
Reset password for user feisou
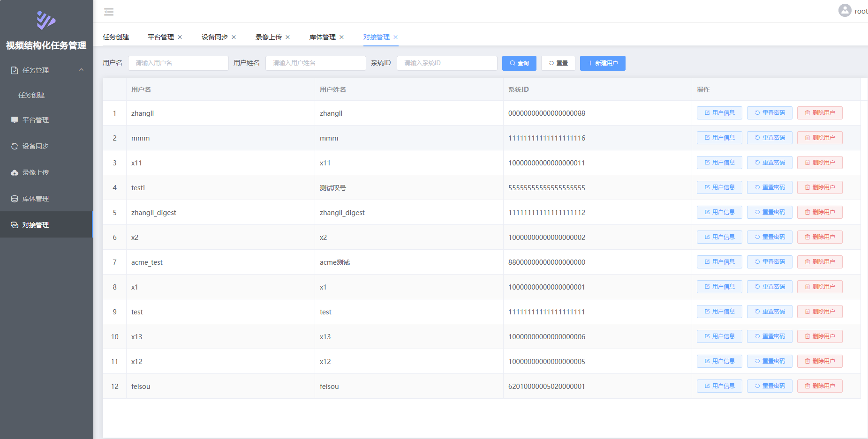tap(770, 386)
